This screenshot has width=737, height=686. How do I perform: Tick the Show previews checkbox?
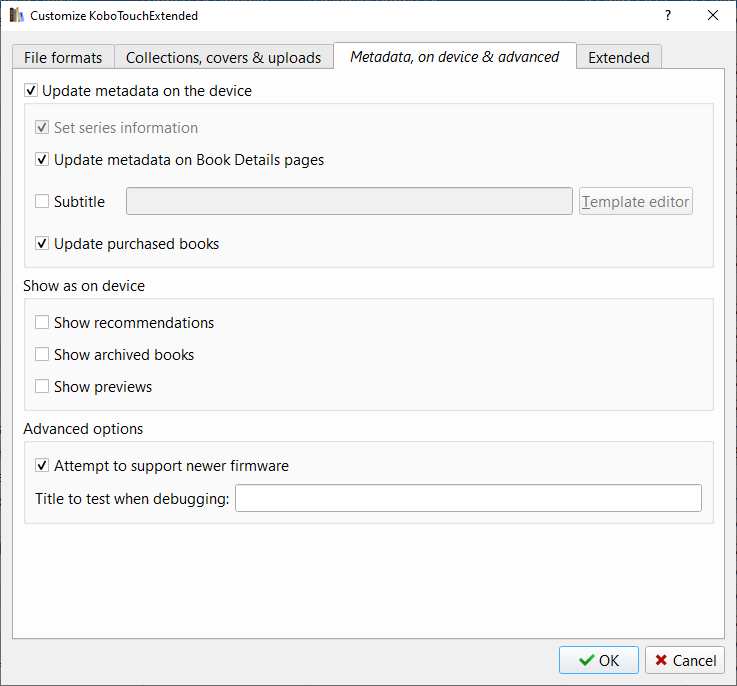[x=42, y=387]
